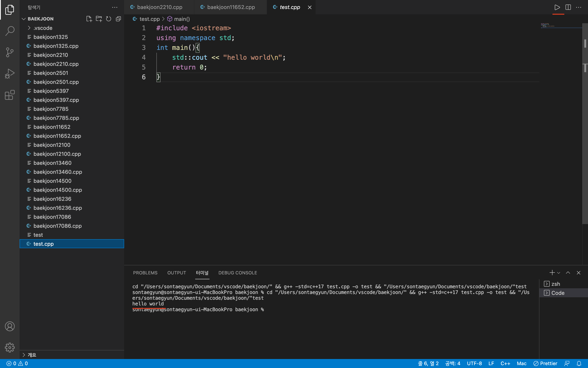The width and height of the screenshot is (588, 368).
Task: Maximize the terminal panel size
Action: point(568,273)
